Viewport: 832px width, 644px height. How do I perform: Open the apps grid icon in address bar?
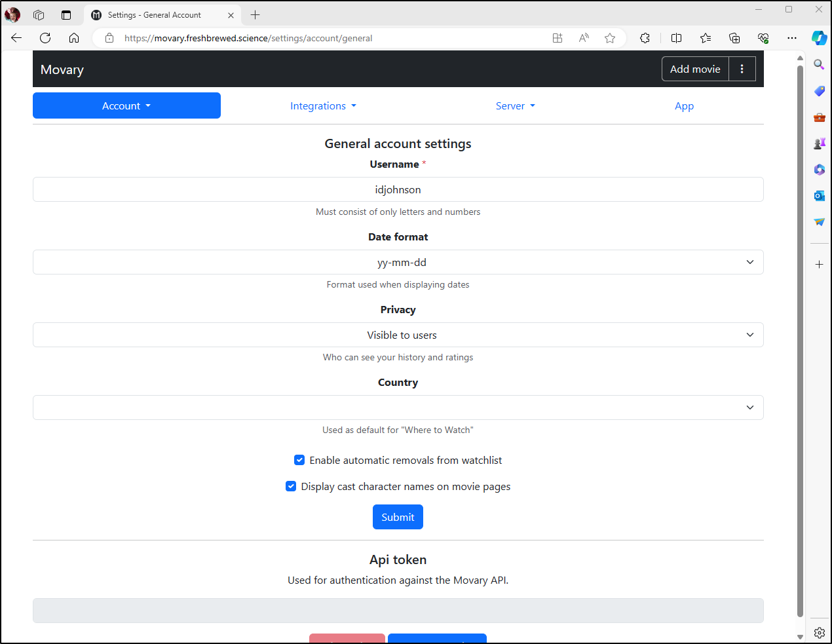click(558, 38)
